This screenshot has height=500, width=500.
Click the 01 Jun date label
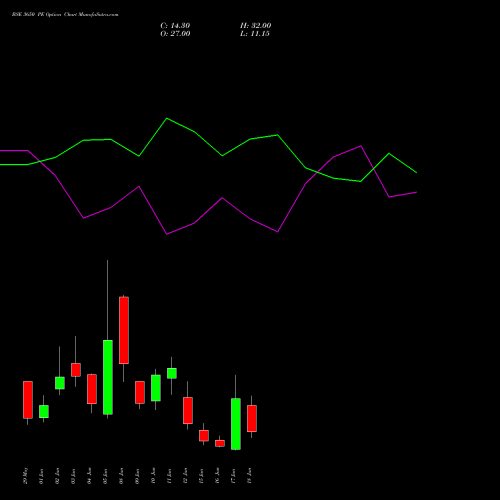click(x=42, y=476)
